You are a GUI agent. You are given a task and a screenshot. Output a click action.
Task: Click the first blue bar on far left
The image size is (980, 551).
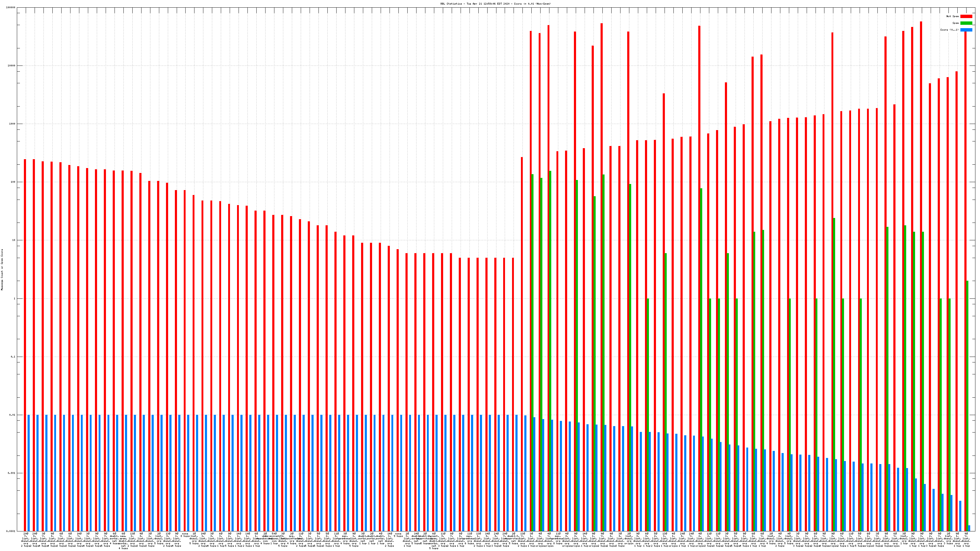click(x=28, y=471)
